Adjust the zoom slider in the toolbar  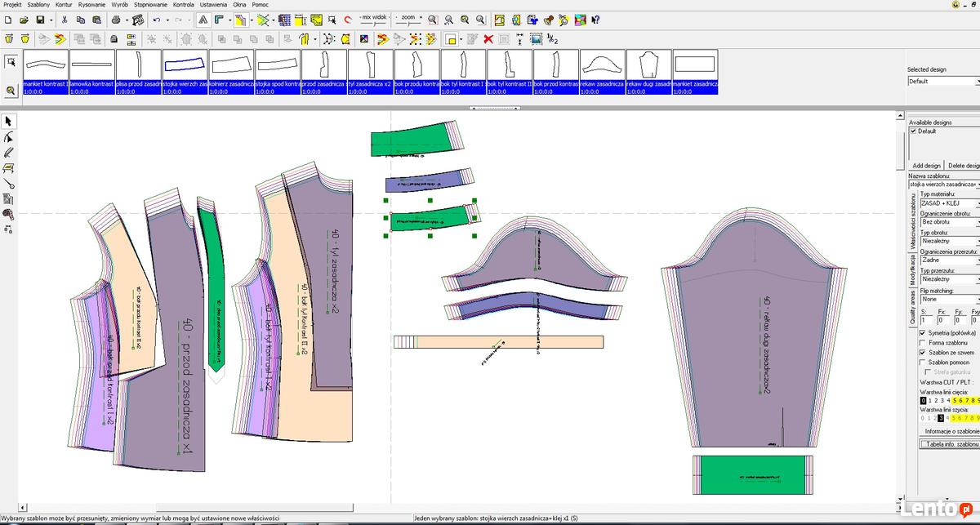[408, 24]
